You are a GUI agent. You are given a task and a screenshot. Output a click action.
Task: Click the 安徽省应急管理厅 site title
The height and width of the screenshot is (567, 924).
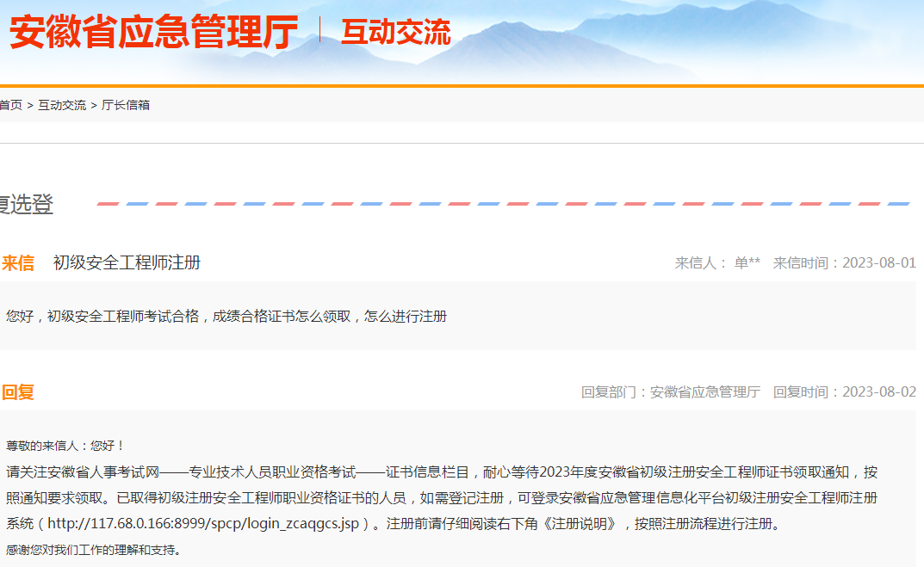153,33
